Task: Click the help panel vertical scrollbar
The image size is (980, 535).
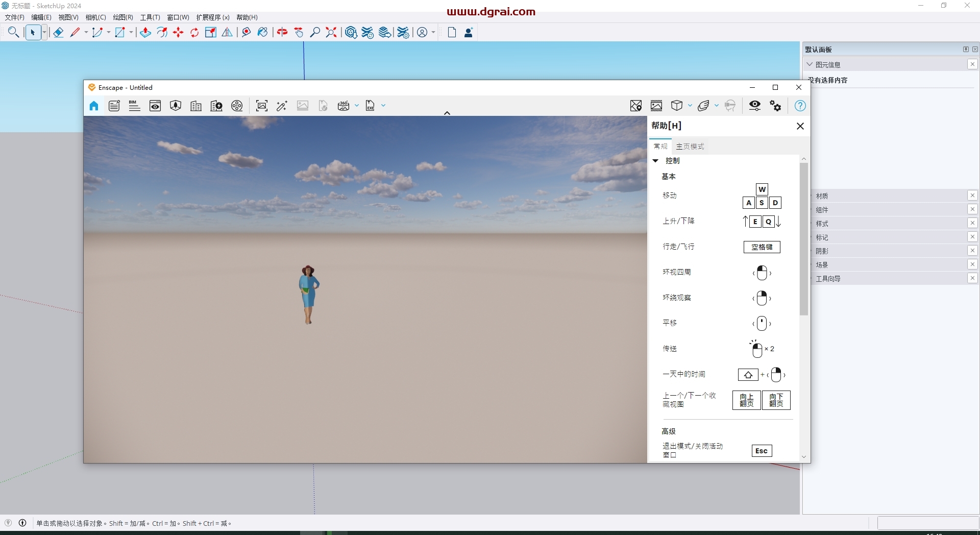Action: 804,239
